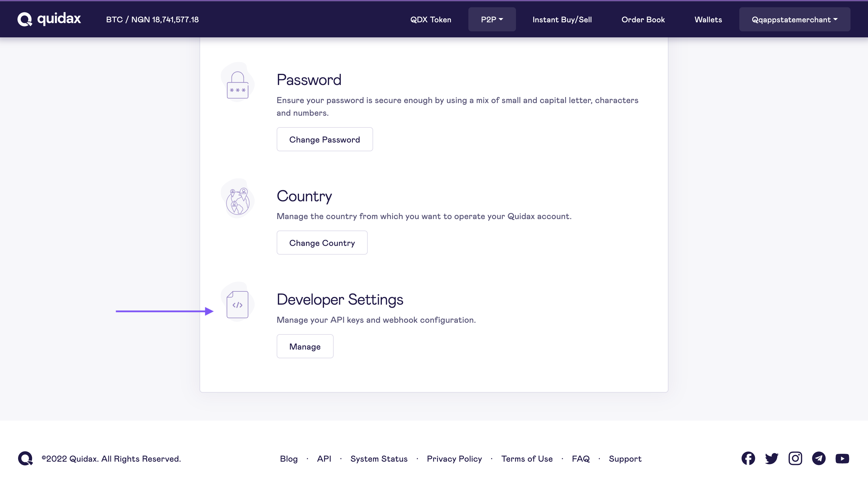Open Quidax Telegram channel icon
This screenshot has width=868, height=496.
click(x=819, y=458)
